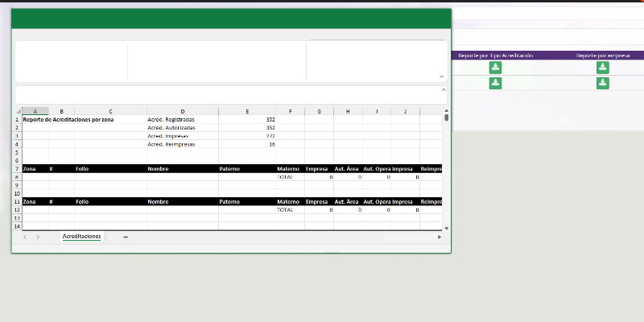This screenshot has height=322, width=644.
Task: Open the Acreditaciones sheet tab
Action: (82, 237)
